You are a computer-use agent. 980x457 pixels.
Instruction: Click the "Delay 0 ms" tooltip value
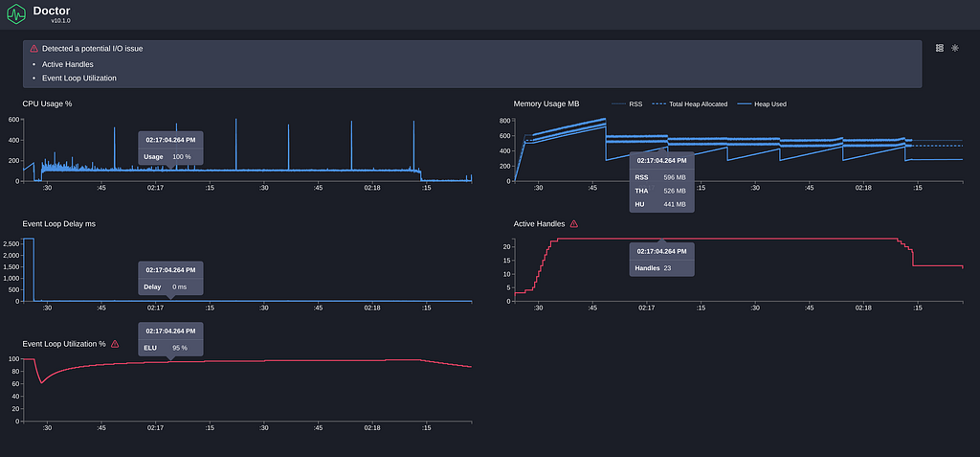(x=170, y=286)
